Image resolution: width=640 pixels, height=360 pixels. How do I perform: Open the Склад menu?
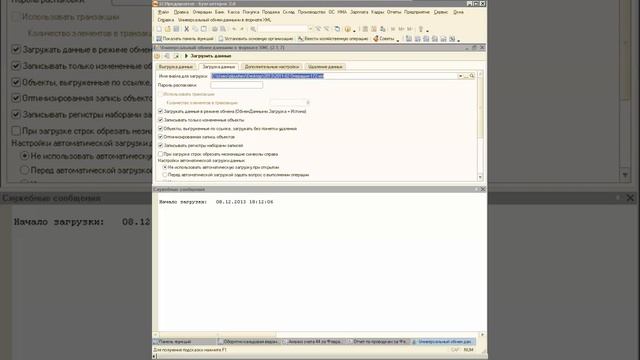pyautogui.click(x=289, y=12)
